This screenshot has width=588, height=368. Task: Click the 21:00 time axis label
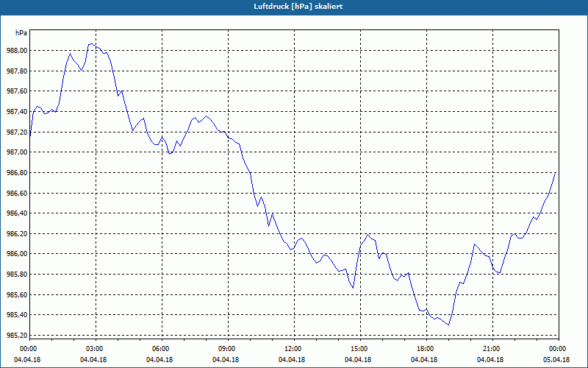point(492,349)
